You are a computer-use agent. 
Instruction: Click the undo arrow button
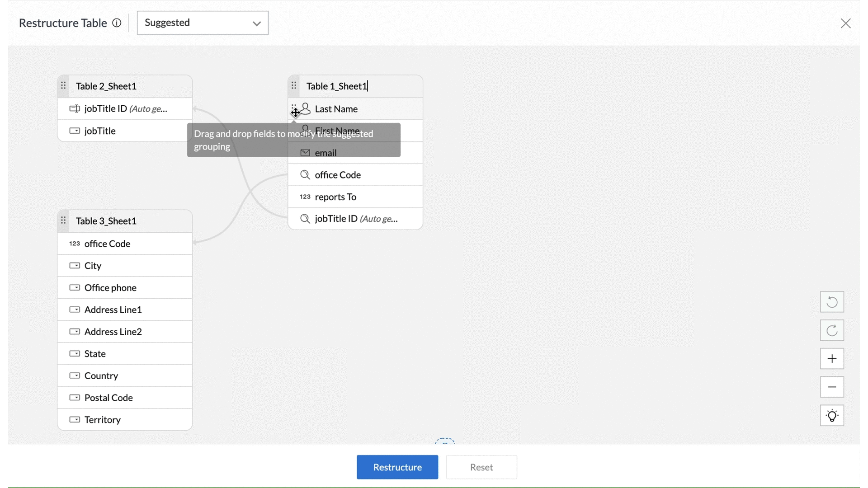coord(832,302)
